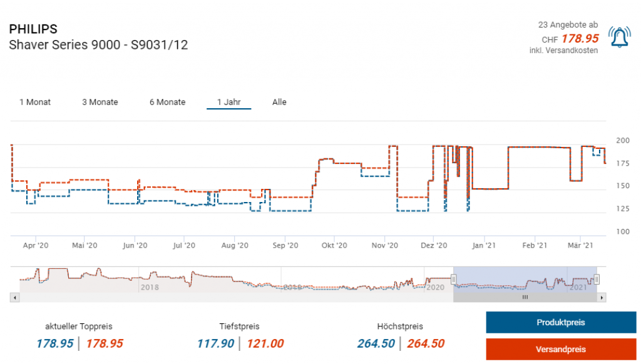
Task: Select the 6 Monate time range
Action: tap(168, 102)
